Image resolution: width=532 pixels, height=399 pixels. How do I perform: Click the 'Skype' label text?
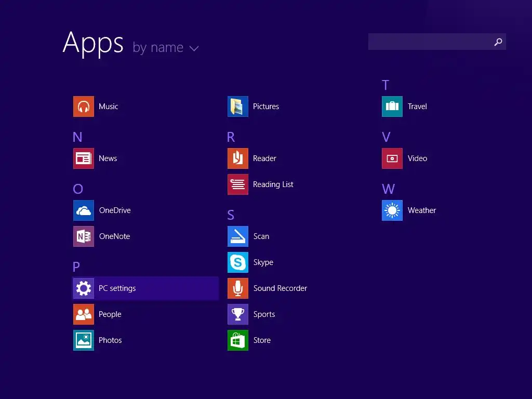click(263, 262)
